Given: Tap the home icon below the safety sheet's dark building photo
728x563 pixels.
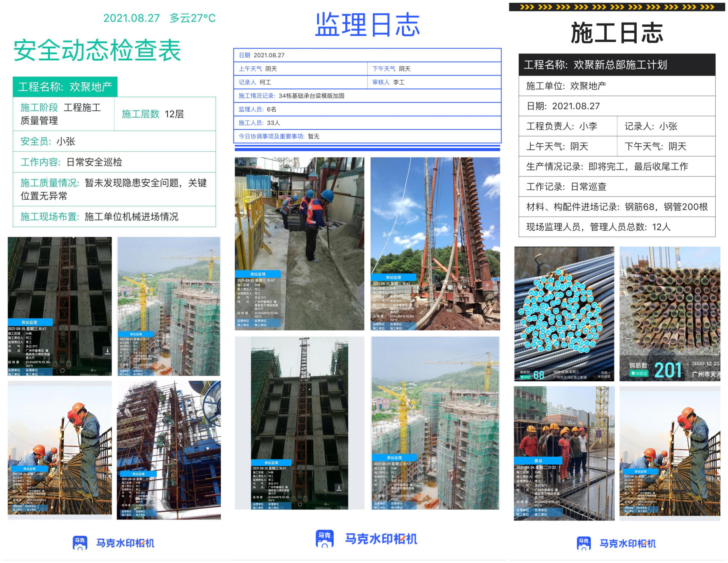Looking at the screenshot, I should click(62, 370).
